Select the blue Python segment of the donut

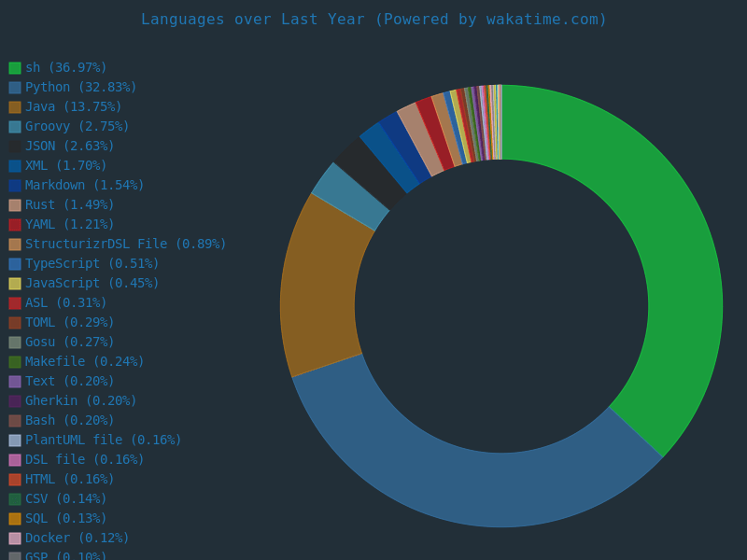(467, 483)
